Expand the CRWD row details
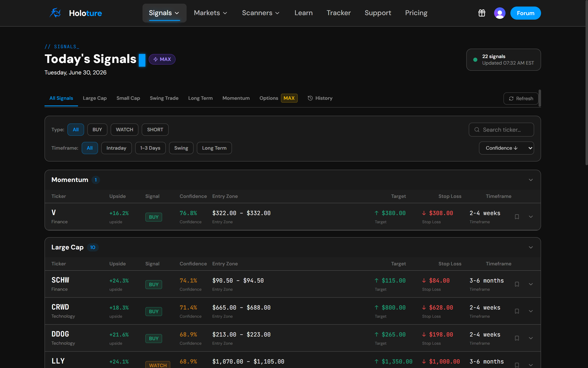Image resolution: width=588 pixels, height=368 pixels. [x=531, y=311]
